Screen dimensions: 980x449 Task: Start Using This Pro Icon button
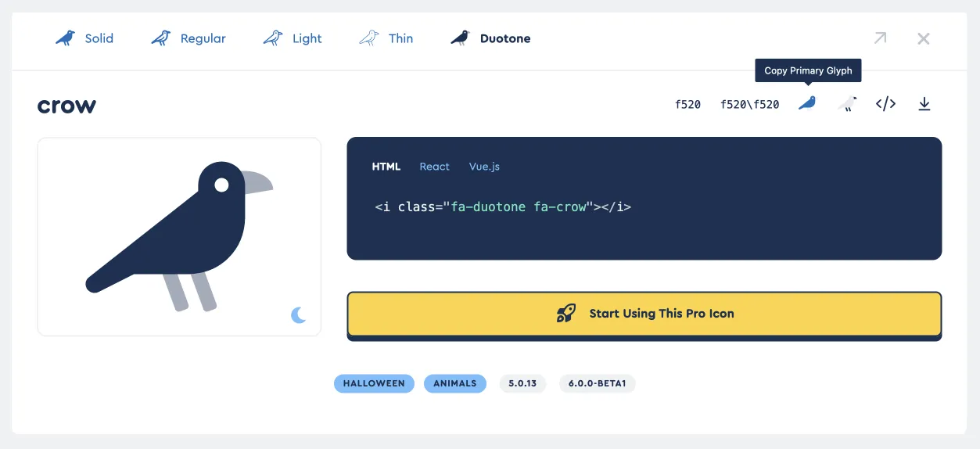tap(644, 314)
